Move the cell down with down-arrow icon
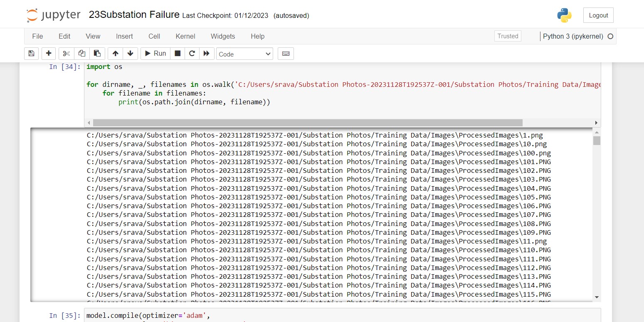The width and height of the screenshot is (644, 322). [130, 53]
